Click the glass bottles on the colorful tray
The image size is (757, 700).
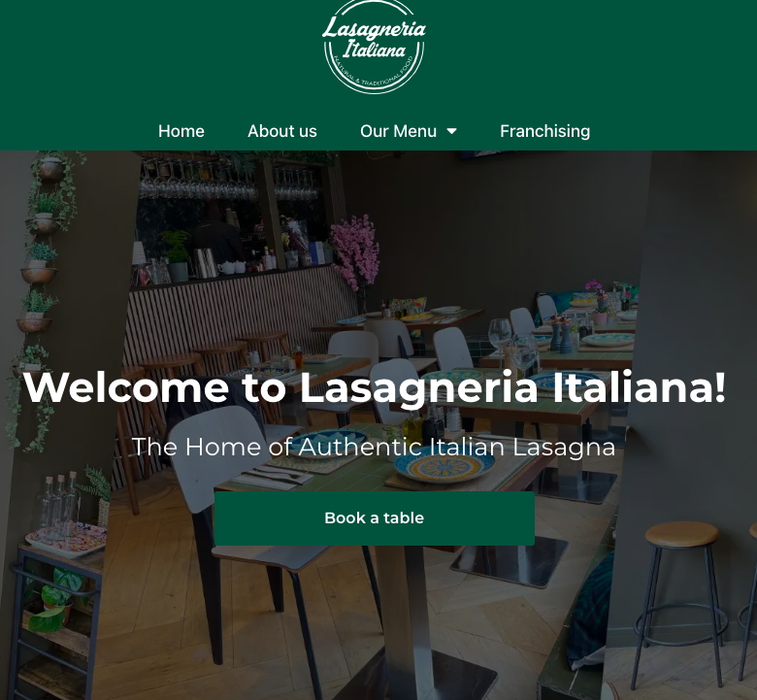point(59,506)
